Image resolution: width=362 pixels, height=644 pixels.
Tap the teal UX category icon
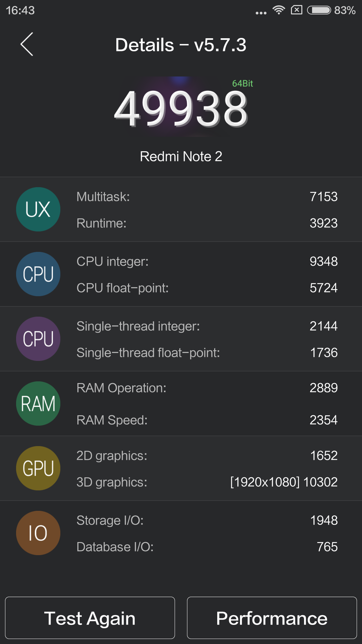coord(38,209)
